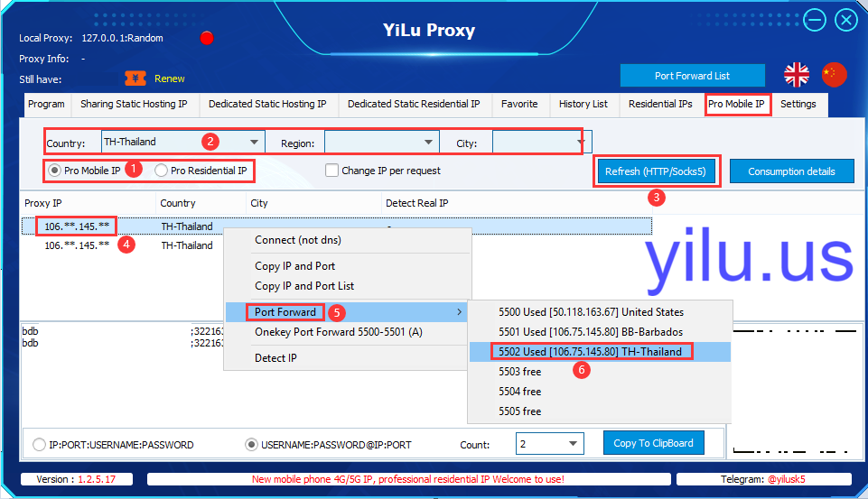Click the red local proxy status indicator
The height and width of the screenshot is (499, 868).
point(207,38)
